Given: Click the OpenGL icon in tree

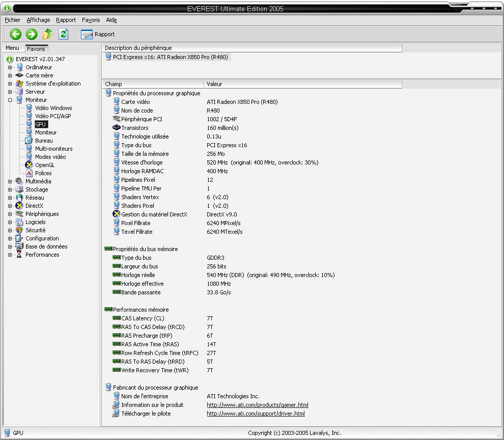Looking at the screenshot, I should (x=29, y=165).
